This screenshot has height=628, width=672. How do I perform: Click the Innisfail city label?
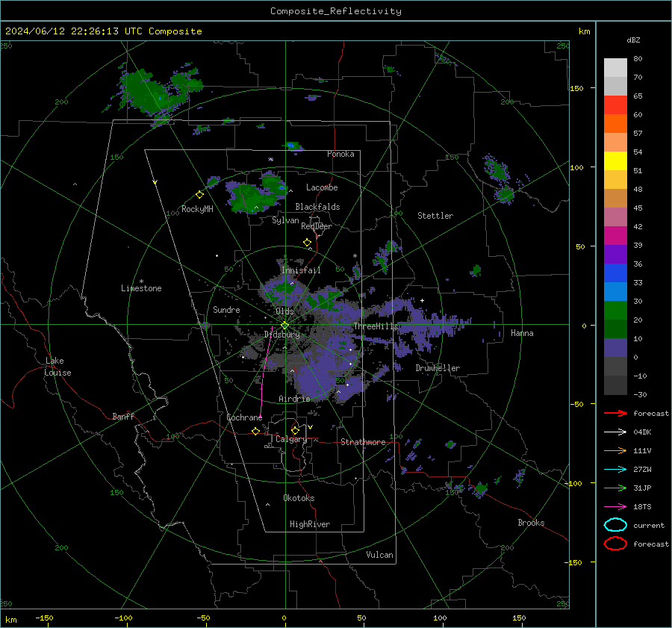click(x=301, y=270)
